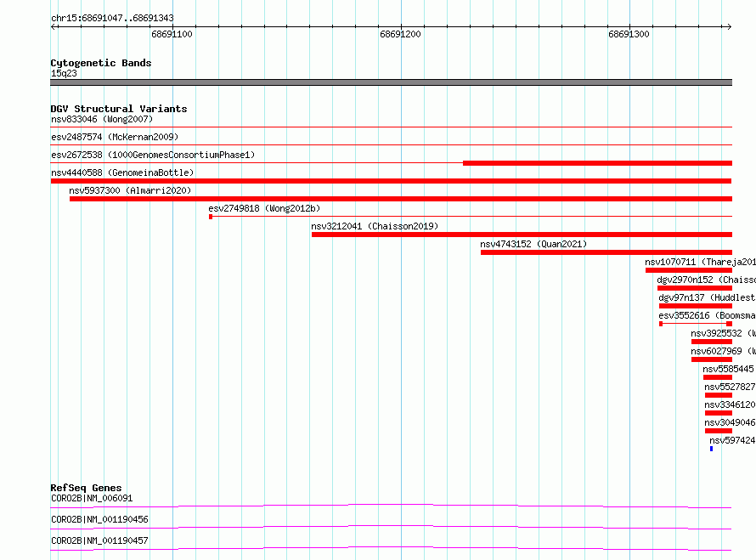
Task: Click the red nsv3212041 feature bar
Action: coord(522,235)
